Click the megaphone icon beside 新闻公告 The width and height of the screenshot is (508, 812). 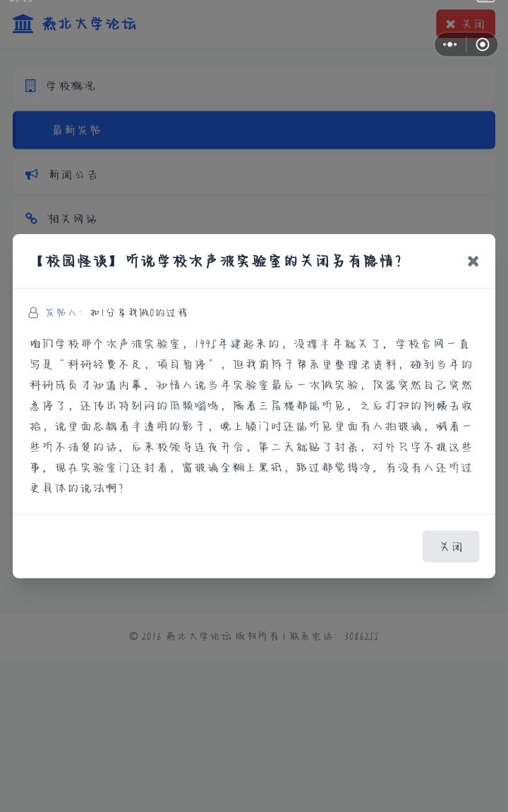pos(32,175)
